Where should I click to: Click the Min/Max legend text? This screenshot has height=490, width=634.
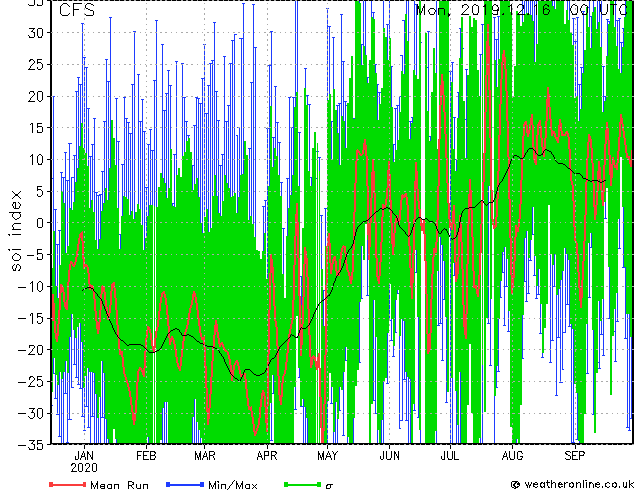(x=232, y=485)
